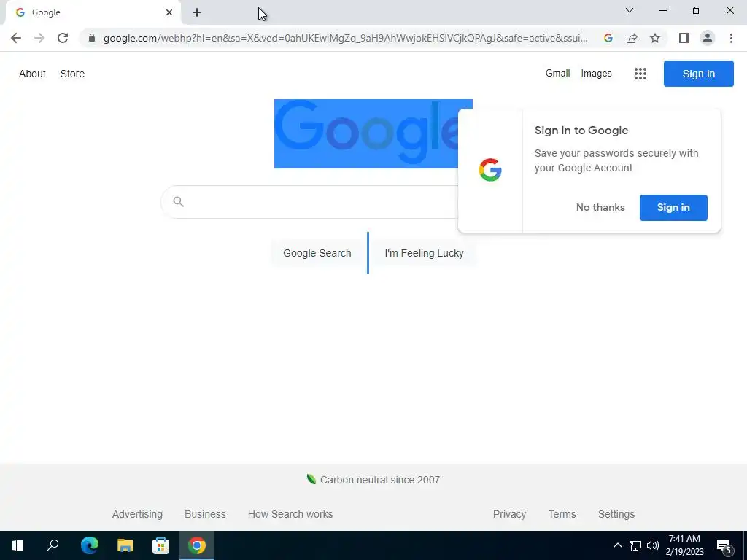Open the Terms footer link
747x560 pixels.
tap(562, 514)
